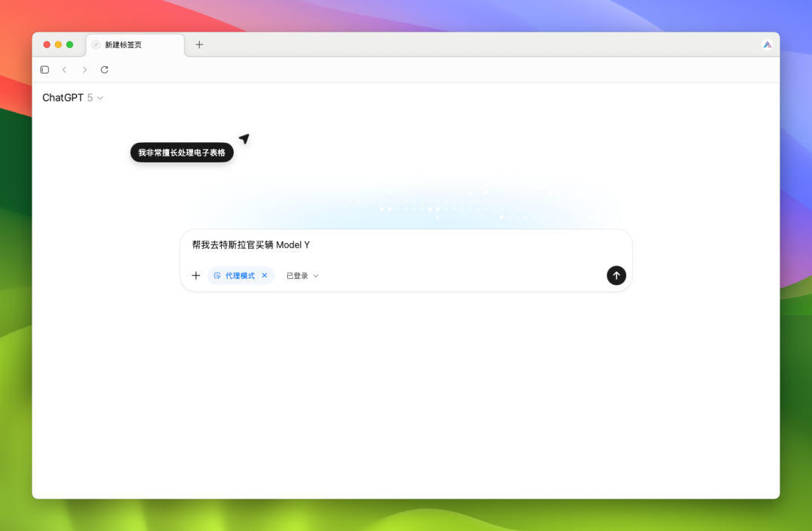
Task: Click the black arrow cursor icon
Action: pyautogui.click(x=244, y=139)
